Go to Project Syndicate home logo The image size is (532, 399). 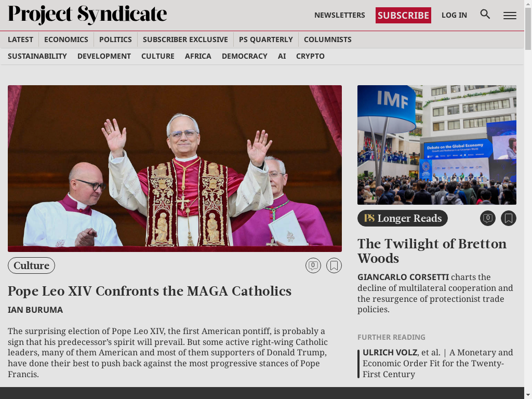click(87, 14)
